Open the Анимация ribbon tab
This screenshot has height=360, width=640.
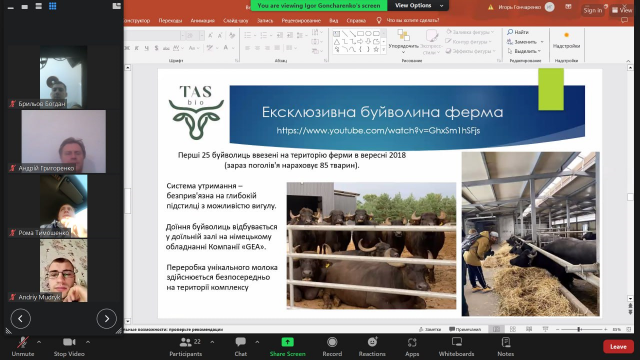(202, 20)
